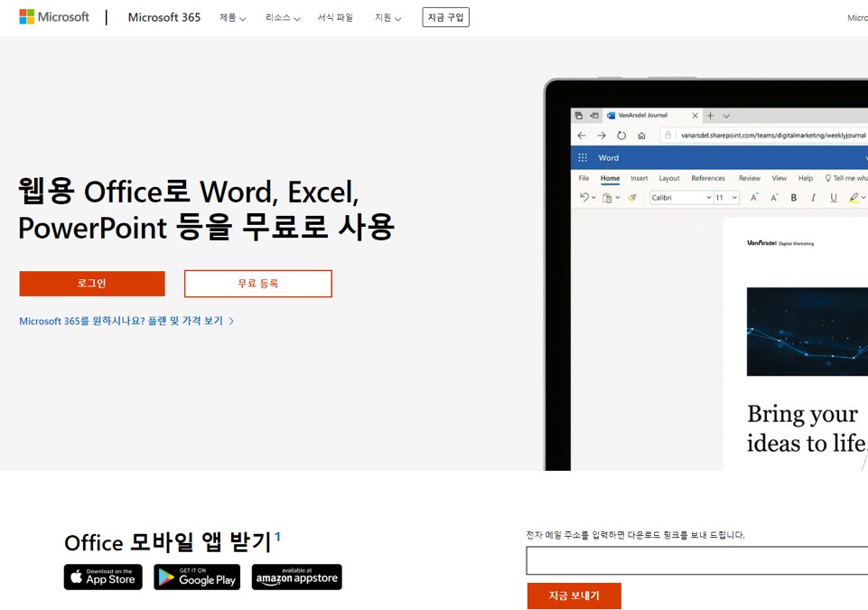Select the Format Painter icon
This screenshot has width=868, height=610.
point(631,197)
